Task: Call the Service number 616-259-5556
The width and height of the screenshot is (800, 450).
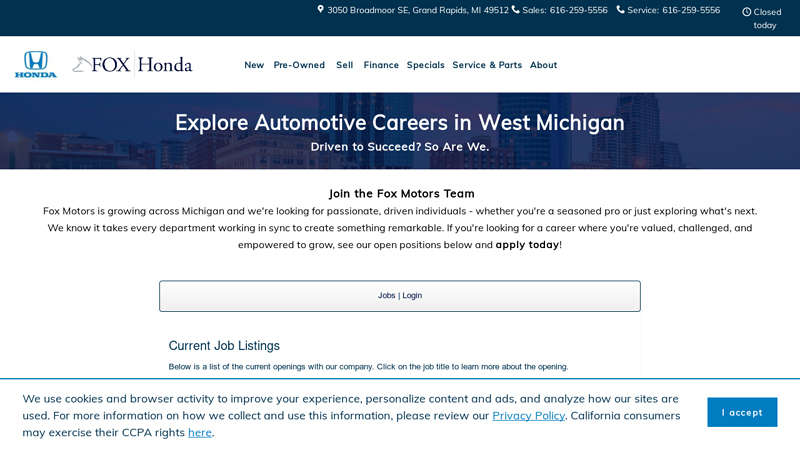Action: pyautogui.click(x=691, y=10)
